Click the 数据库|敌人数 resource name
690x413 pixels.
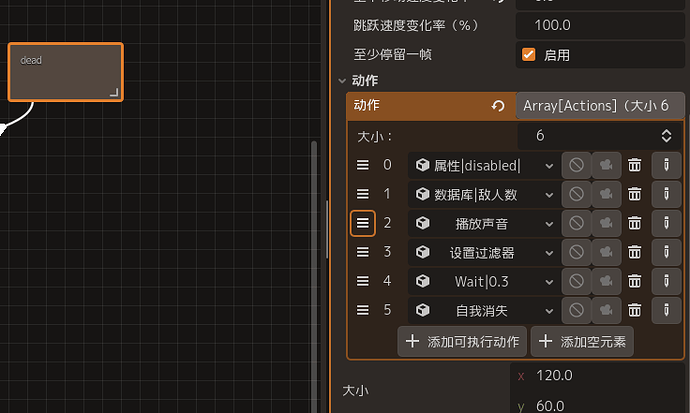coord(476,194)
